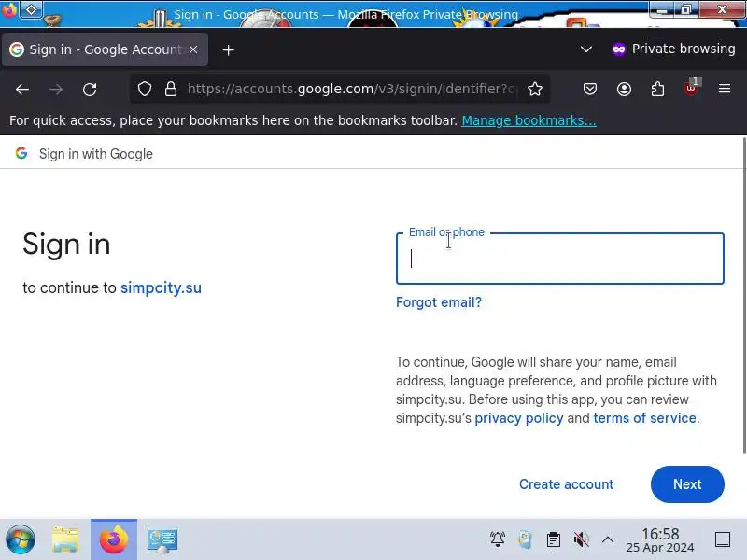The image size is (747, 560).
Task: Open the notifications bell tray icon
Action: [498, 539]
